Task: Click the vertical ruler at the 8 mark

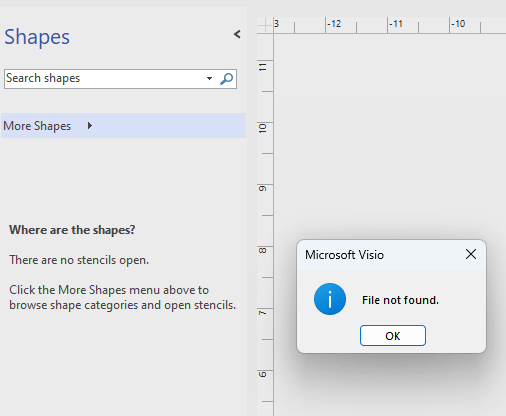Action: (x=263, y=251)
